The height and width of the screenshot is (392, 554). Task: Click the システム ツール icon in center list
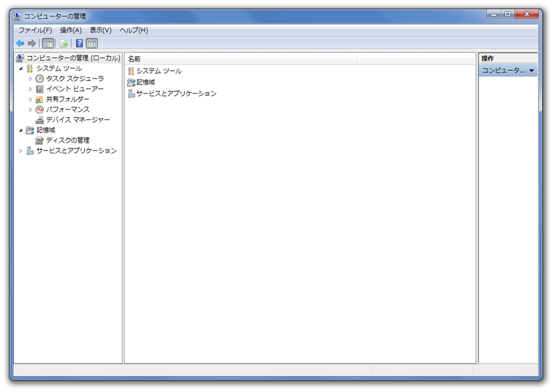click(131, 71)
